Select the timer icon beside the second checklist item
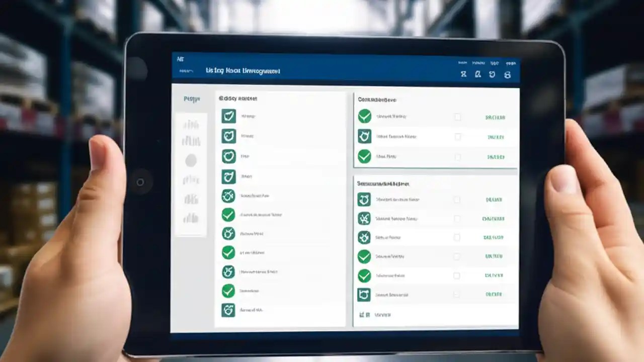 228,136
